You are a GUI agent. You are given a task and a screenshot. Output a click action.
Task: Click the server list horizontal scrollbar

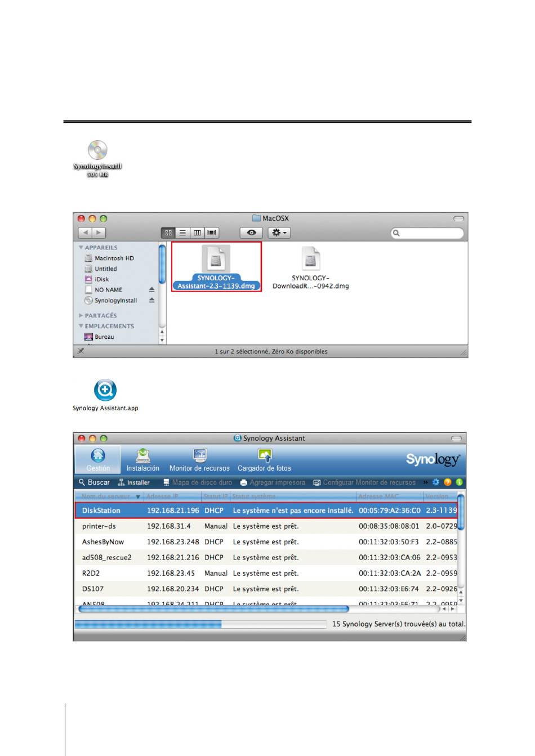[x=213, y=609]
